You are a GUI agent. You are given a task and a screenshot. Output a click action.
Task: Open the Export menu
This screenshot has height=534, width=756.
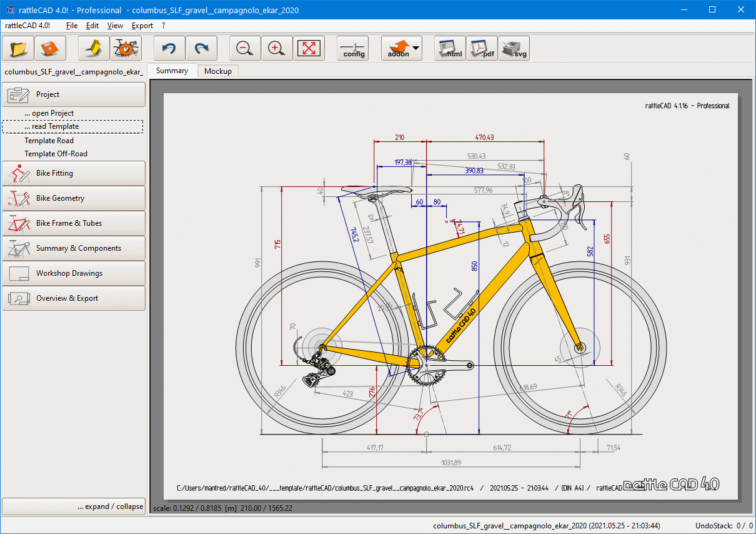(x=142, y=26)
